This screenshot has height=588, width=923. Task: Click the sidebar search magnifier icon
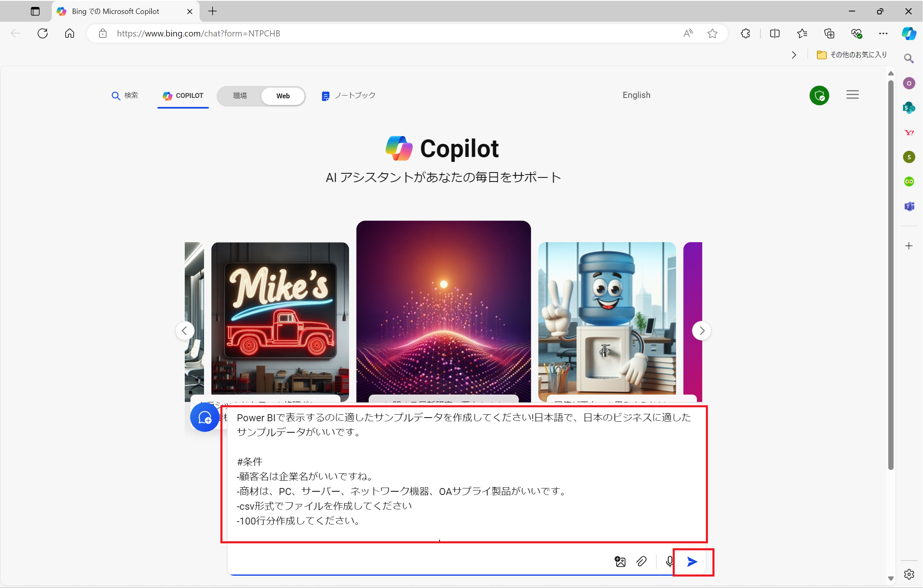[x=909, y=59]
